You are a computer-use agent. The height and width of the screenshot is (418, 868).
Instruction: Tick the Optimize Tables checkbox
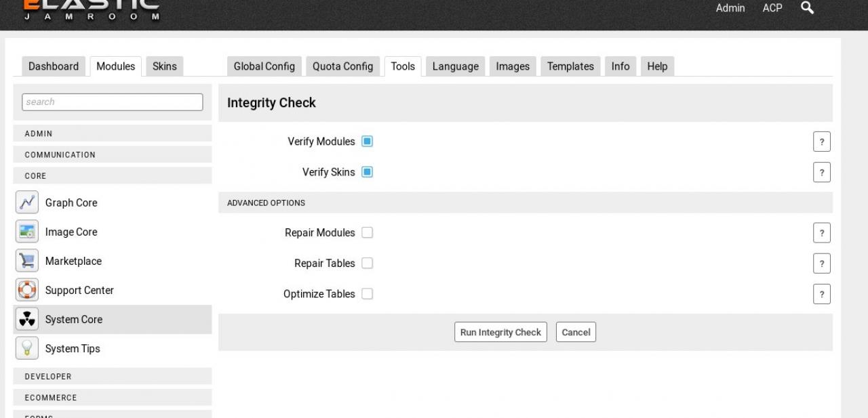(367, 294)
